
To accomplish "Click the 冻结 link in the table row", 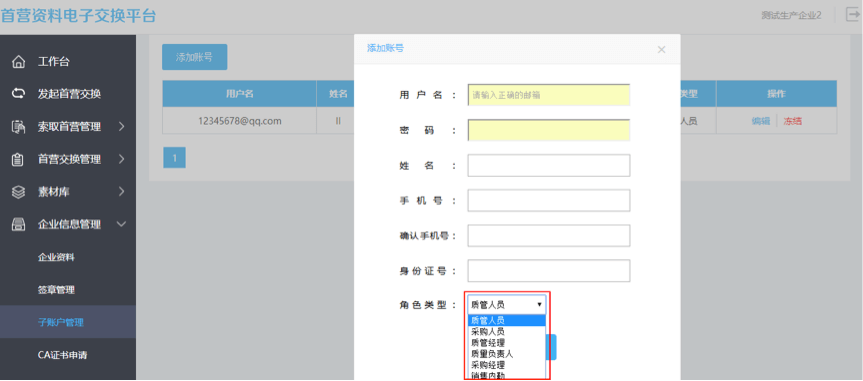I will pos(793,121).
